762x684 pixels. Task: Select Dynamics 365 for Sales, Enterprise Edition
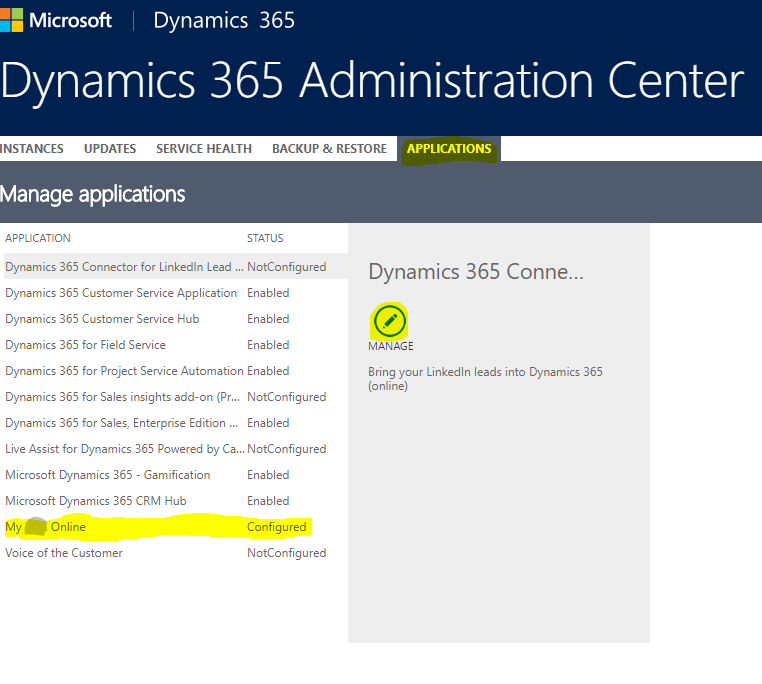(176, 422)
